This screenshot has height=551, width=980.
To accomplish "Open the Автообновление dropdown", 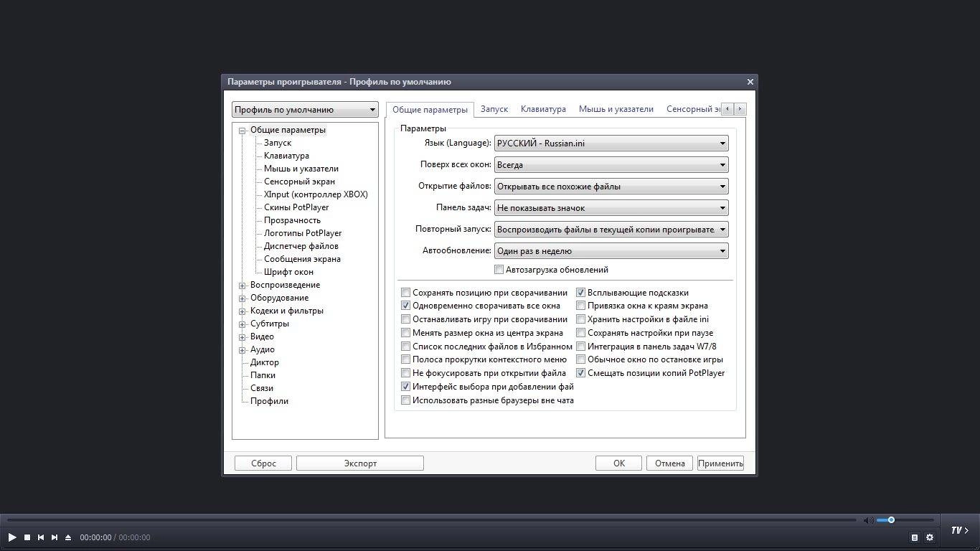I will coord(611,251).
